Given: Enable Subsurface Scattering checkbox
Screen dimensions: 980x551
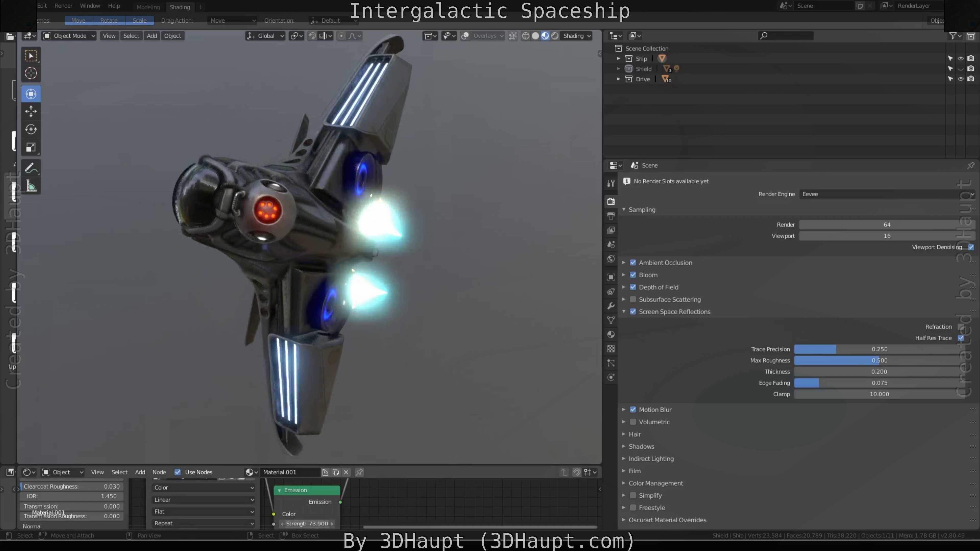Looking at the screenshot, I should pyautogui.click(x=633, y=299).
